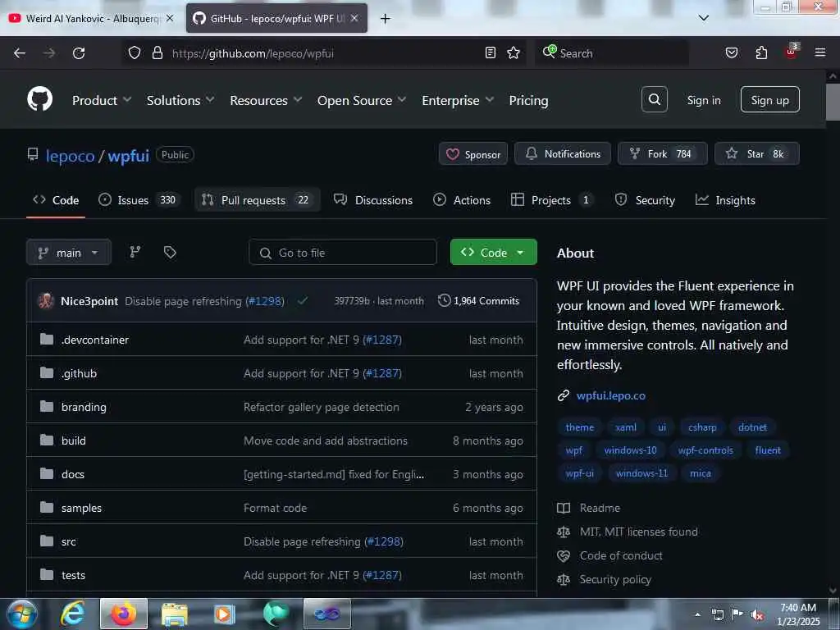Expand the main branch dropdown

pyautogui.click(x=69, y=252)
